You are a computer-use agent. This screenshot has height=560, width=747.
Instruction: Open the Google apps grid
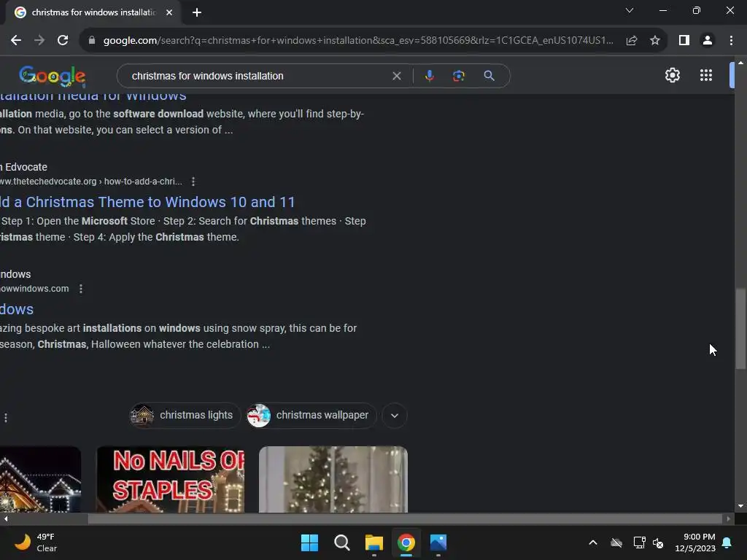[706, 75]
